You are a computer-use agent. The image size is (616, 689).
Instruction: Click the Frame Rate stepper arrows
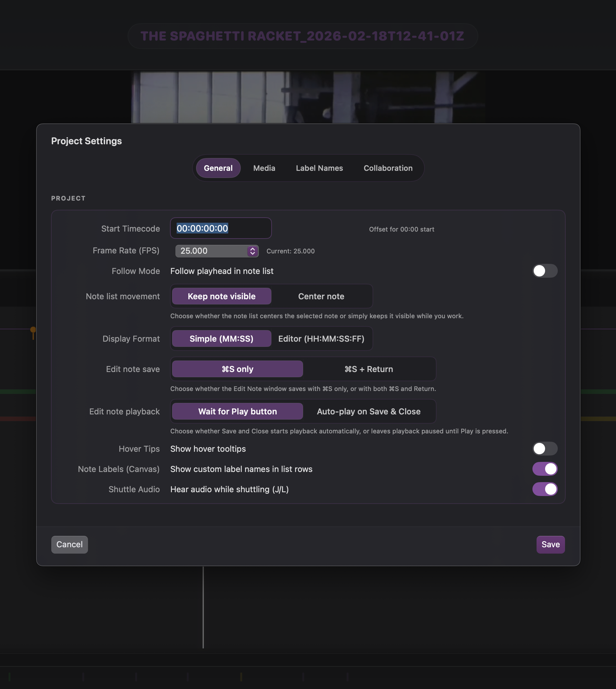pyautogui.click(x=253, y=251)
